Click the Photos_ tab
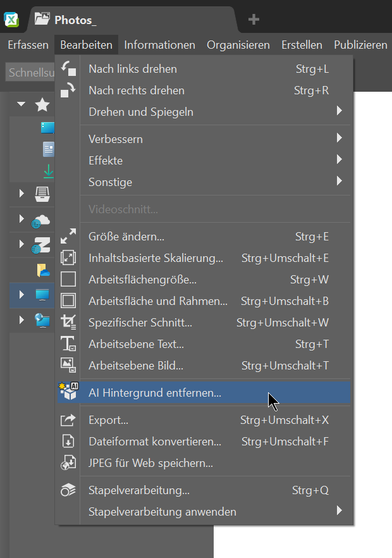Viewport: 392px width, 558px height. [x=76, y=19]
